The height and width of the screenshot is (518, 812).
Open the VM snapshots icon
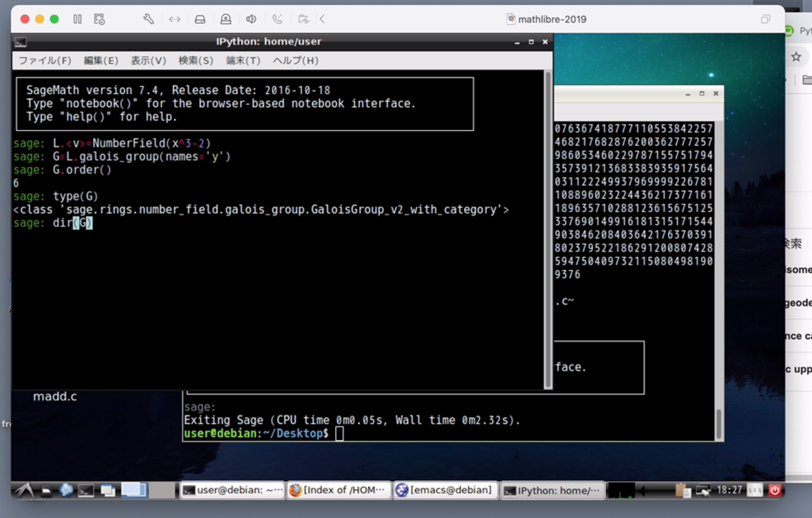[99, 19]
